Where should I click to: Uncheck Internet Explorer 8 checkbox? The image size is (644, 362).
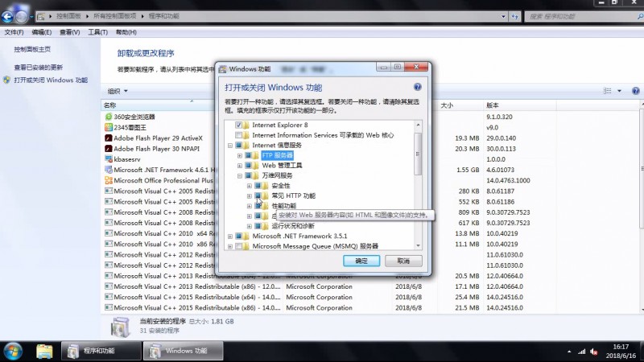click(238, 125)
